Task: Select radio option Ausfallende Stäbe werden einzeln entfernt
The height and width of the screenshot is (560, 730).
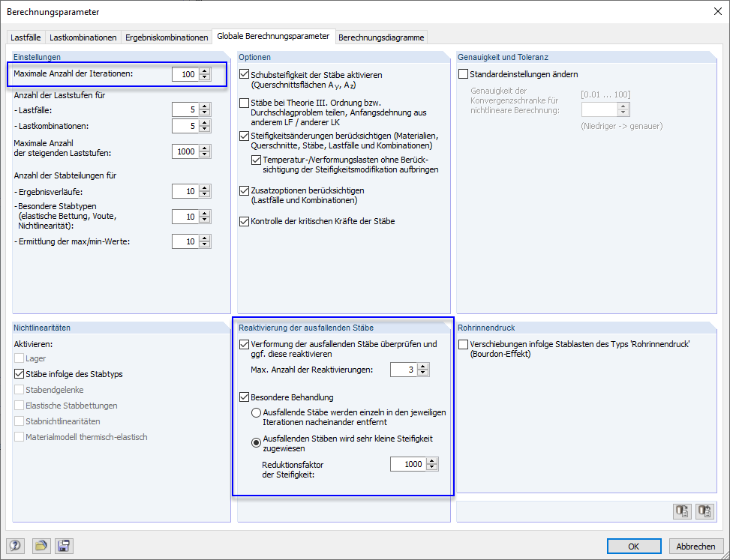Action: [x=256, y=412]
